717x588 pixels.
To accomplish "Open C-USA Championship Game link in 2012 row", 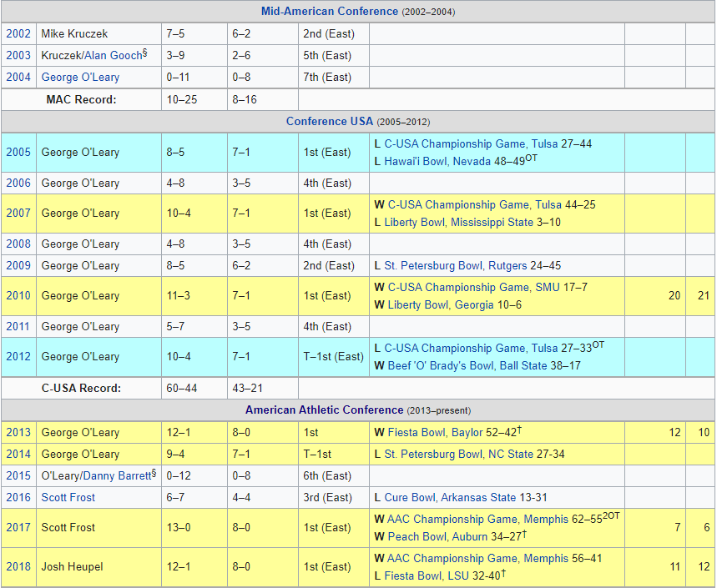I will tap(455, 348).
